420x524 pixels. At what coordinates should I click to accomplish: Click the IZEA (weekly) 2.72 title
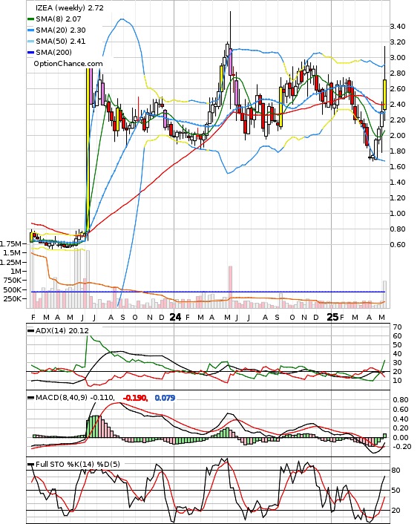click(70, 7)
